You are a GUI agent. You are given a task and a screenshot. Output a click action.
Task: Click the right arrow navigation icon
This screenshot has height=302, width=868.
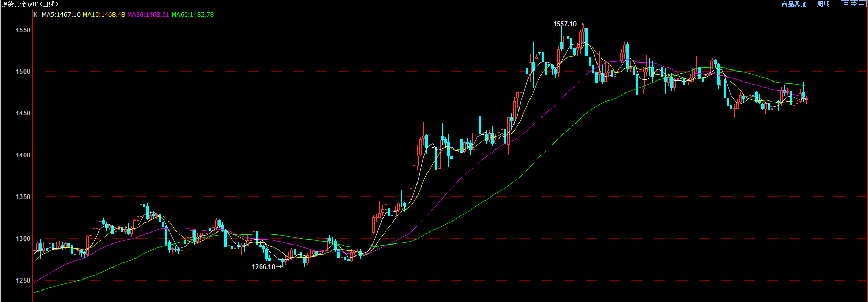click(853, 4)
